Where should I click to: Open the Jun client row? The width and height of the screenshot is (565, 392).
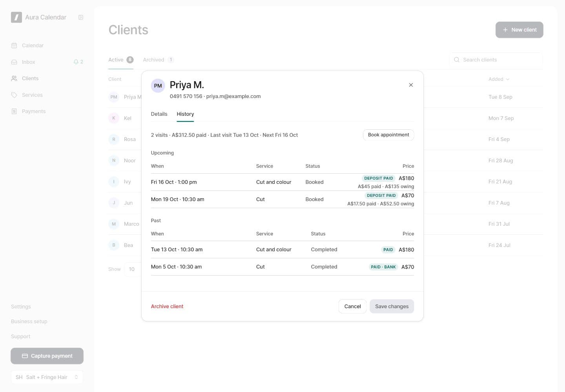125,203
